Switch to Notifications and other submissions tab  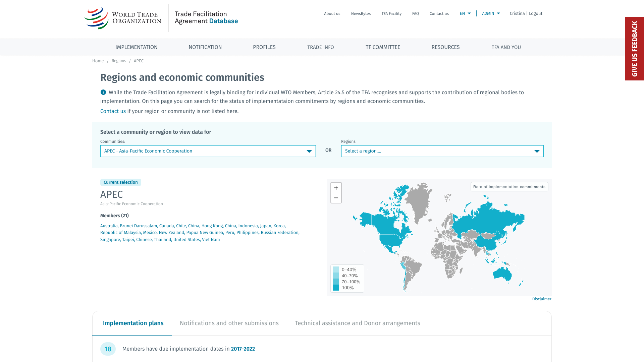(229, 323)
